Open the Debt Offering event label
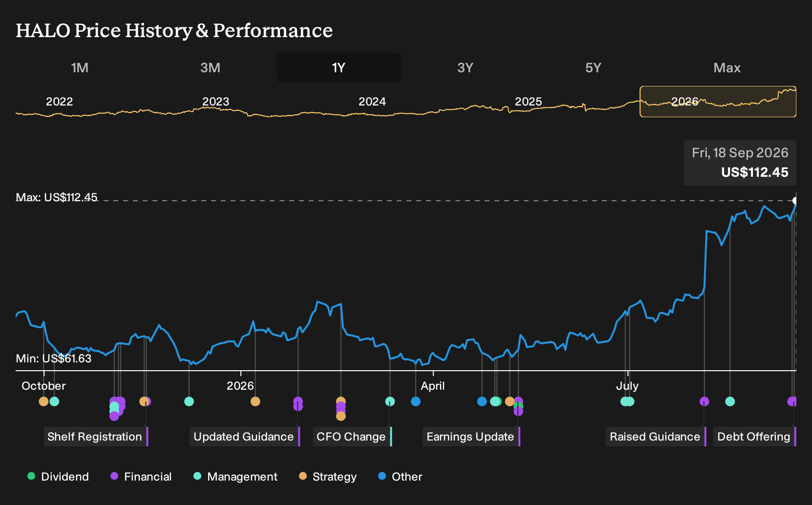The height and width of the screenshot is (505, 812). [755, 437]
